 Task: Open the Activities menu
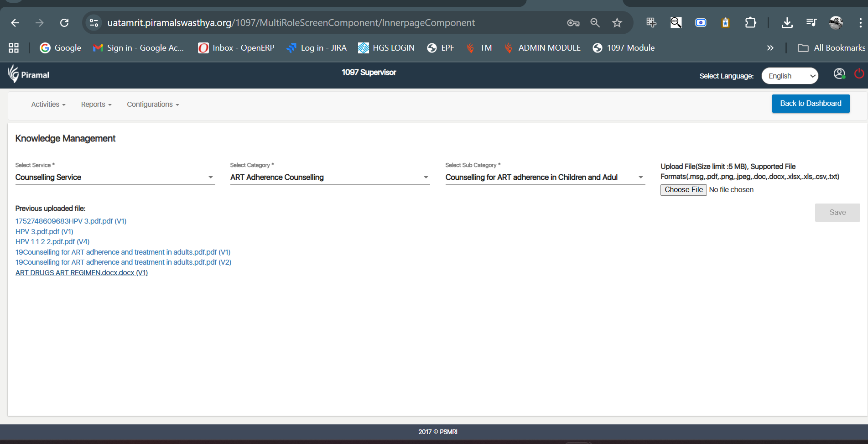[48, 104]
